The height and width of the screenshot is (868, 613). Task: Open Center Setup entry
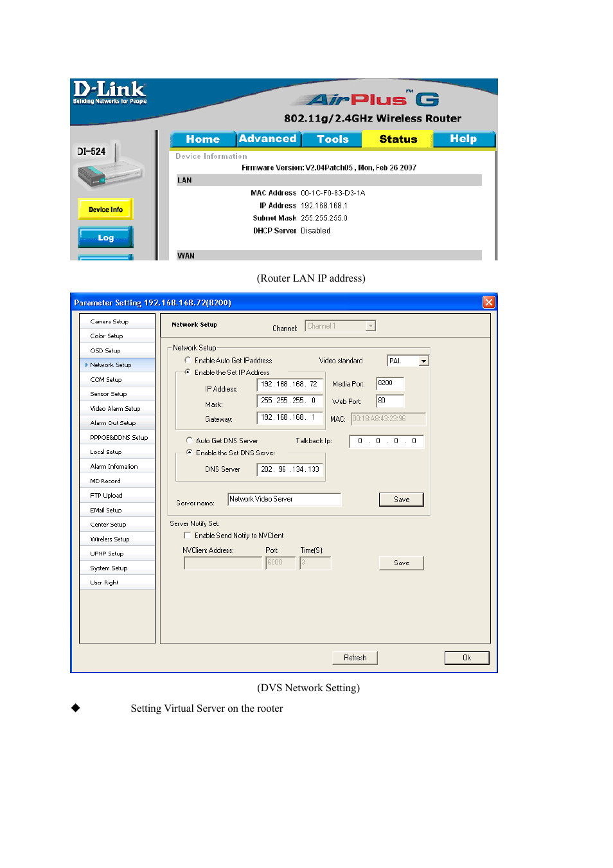coord(117,525)
